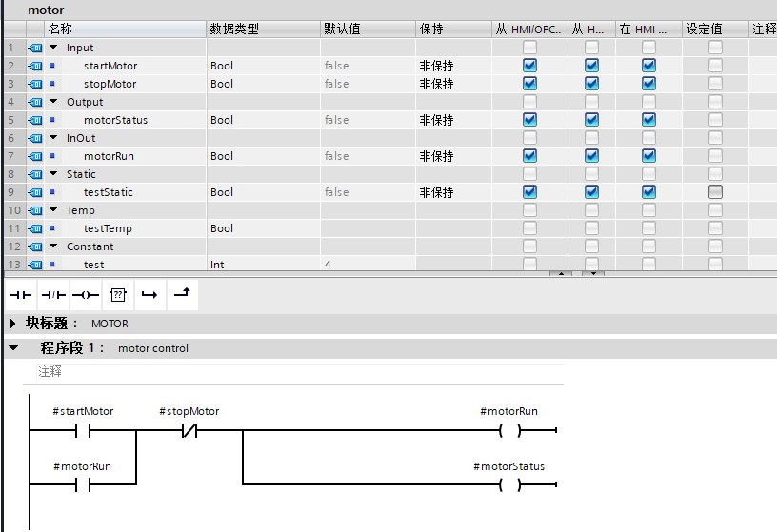Expand the block title MOTOR section
Image resolution: width=777 pixels, height=532 pixels.
pos(13,324)
